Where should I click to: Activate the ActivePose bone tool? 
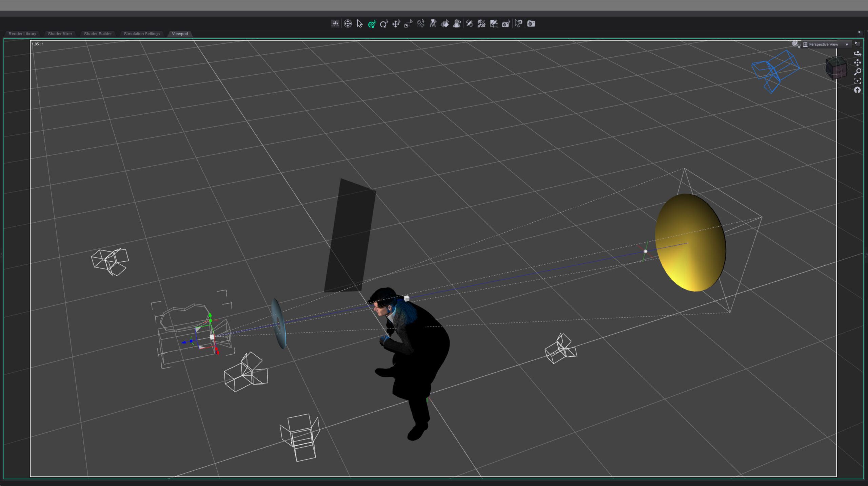click(x=421, y=24)
